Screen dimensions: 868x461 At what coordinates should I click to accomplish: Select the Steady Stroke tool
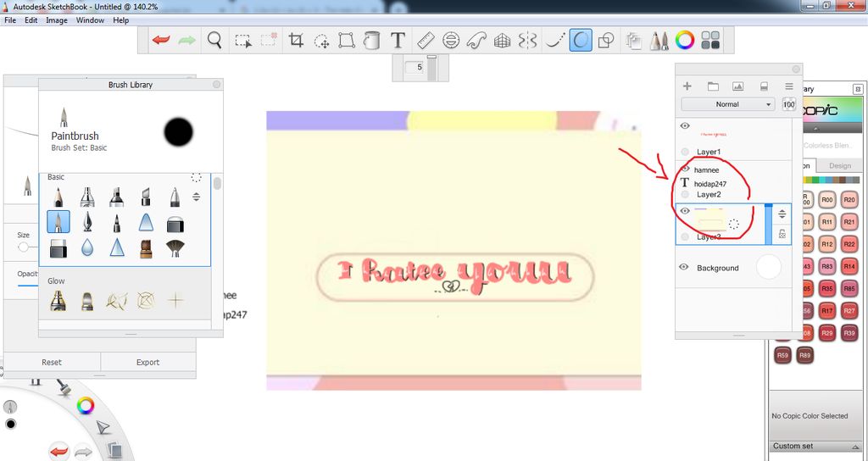555,41
